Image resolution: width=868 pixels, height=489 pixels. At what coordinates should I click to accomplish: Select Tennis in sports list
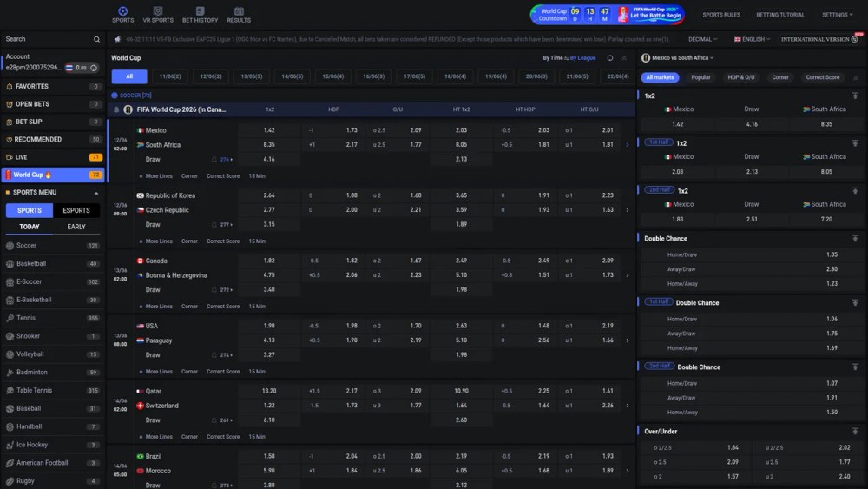[x=53, y=318]
